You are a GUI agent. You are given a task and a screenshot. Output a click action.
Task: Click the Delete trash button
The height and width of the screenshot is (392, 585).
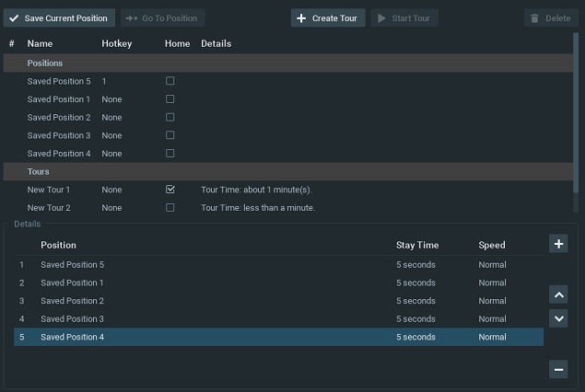coord(550,18)
